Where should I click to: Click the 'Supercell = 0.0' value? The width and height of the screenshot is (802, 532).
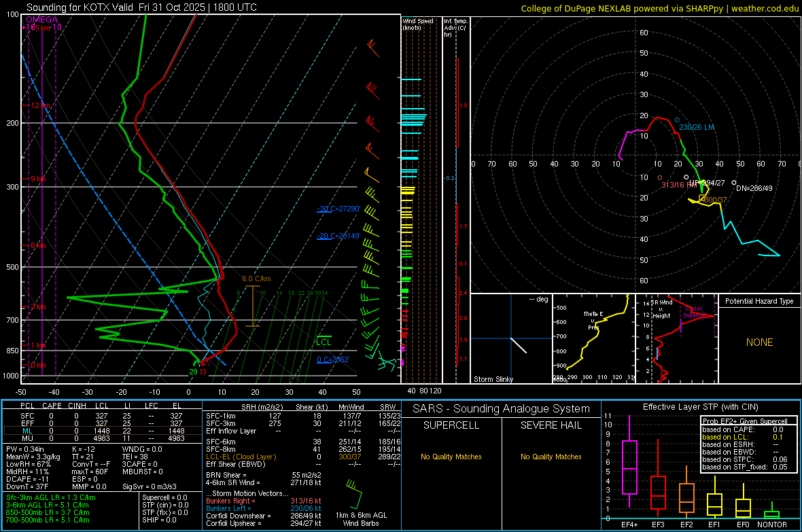pos(164,497)
